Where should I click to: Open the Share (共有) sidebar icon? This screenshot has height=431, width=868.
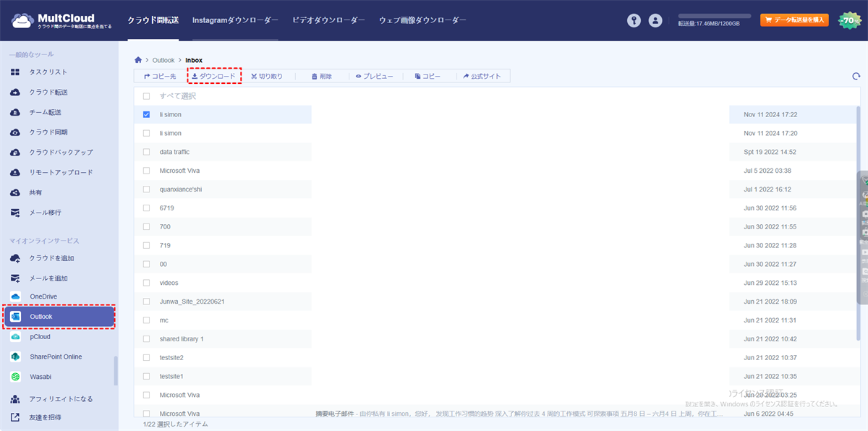[14, 192]
